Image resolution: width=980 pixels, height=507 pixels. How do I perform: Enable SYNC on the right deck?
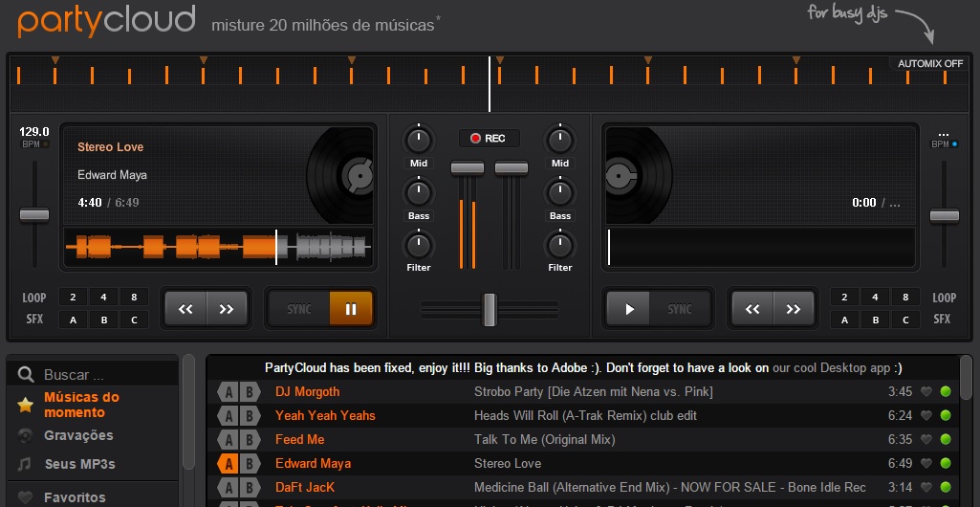click(x=680, y=309)
